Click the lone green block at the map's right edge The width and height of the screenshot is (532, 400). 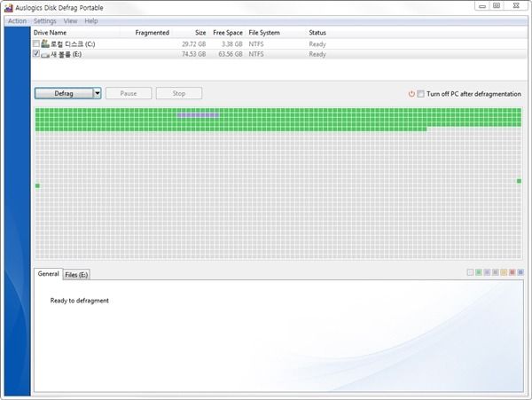pos(519,181)
